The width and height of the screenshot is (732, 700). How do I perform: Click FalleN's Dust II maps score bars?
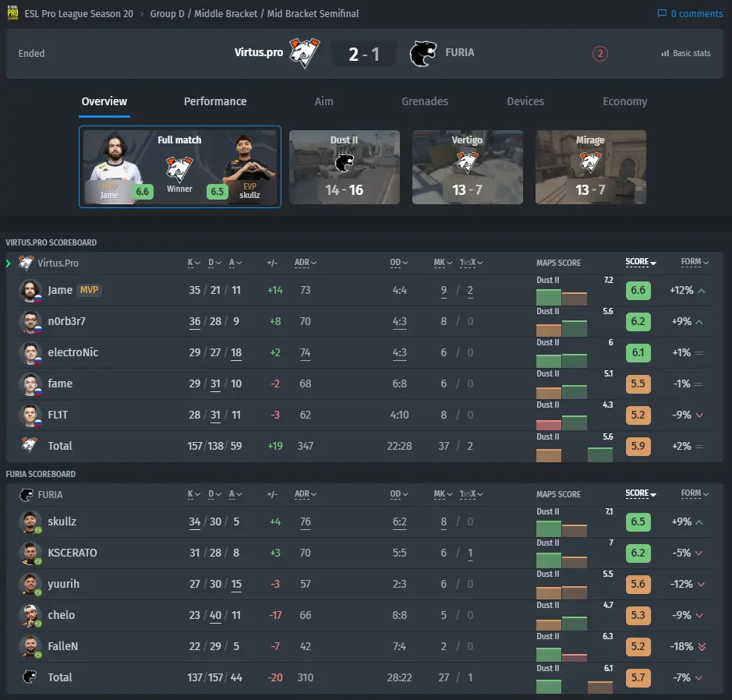click(x=561, y=654)
